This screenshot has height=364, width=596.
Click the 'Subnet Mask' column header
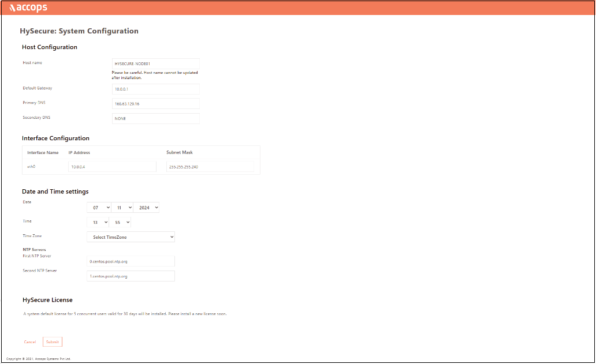click(x=180, y=152)
